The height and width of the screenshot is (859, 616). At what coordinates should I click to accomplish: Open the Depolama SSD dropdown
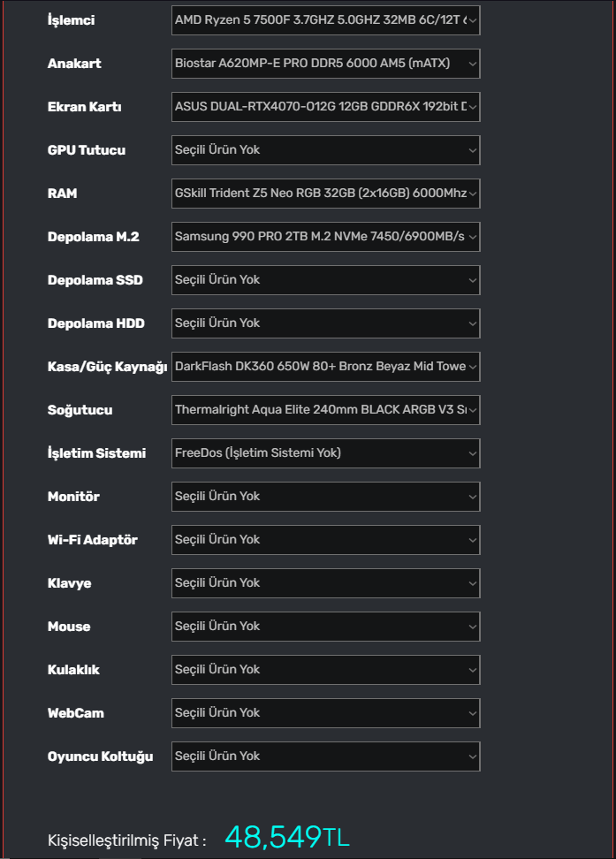click(325, 280)
